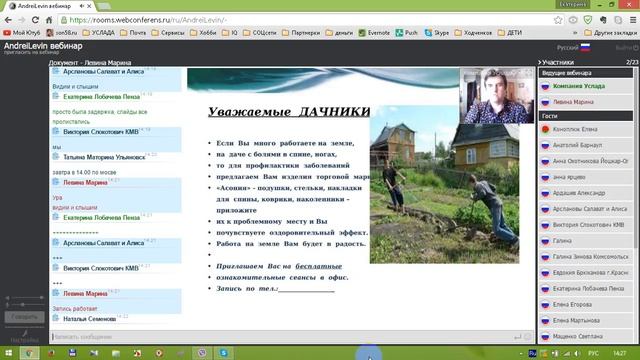640x360 pixels.
Task: Click Татьяна Маторина Ульяновск name in chat
Action: [104, 157]
